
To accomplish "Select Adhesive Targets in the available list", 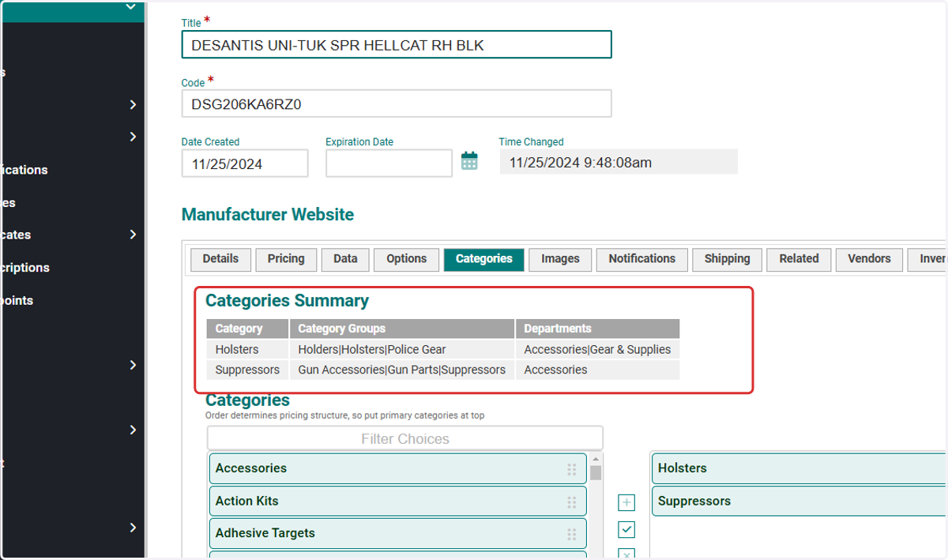I will click(398, 533).
